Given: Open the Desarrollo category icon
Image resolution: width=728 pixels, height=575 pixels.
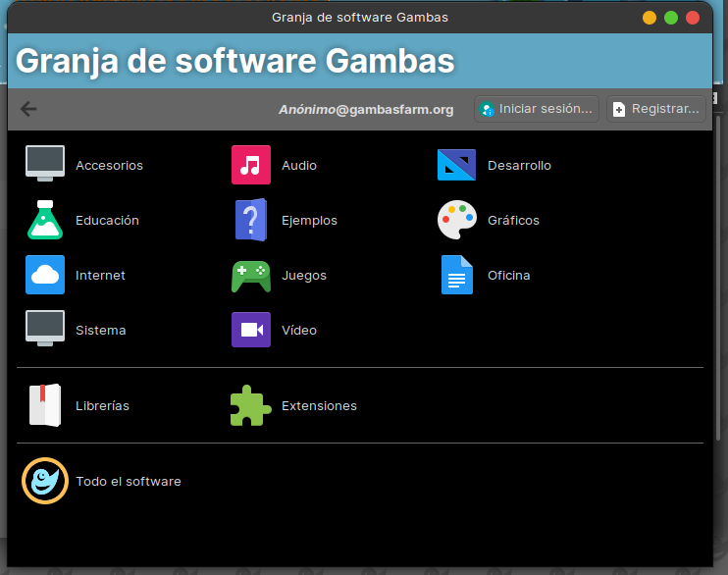Looking at the screenshot, I should point(456,165).
